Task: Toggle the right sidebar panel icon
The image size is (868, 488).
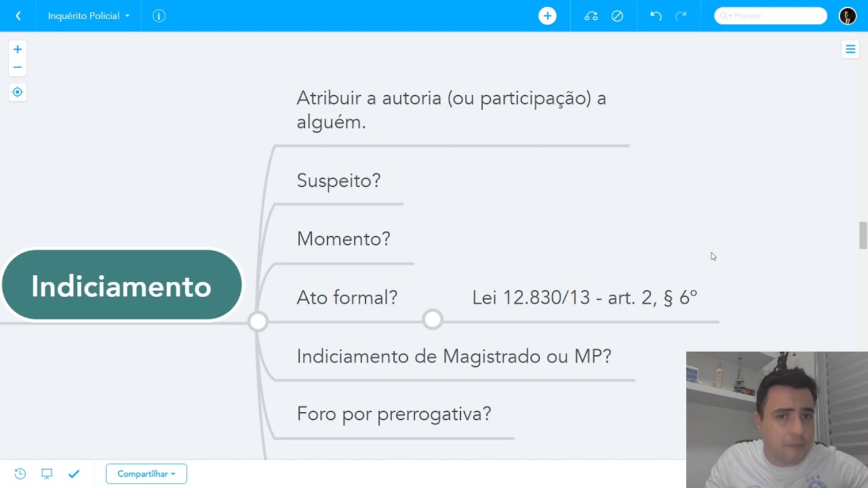Action: tap(850, 49)
